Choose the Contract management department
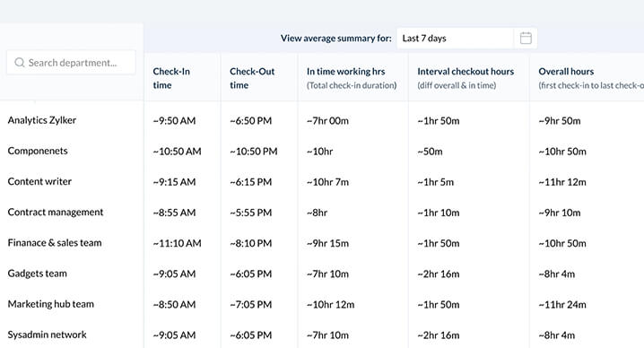This screenshot has height=348, width=644. click(56, 212)
